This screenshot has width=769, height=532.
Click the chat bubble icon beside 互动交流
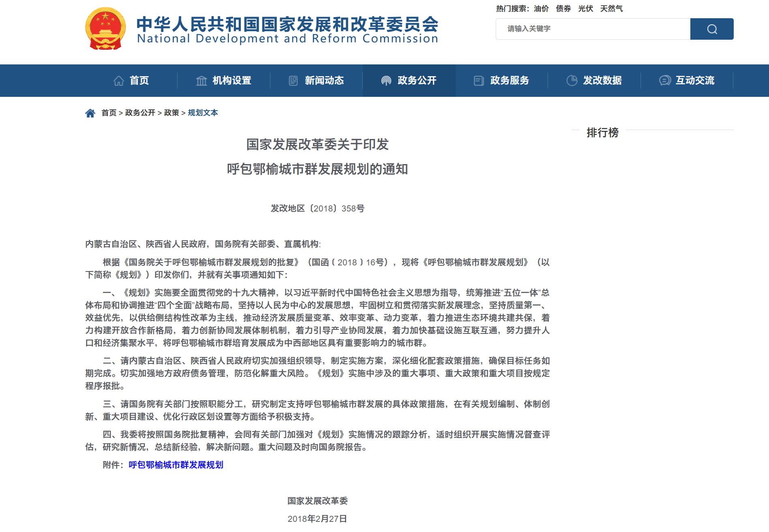pos(665,81)
